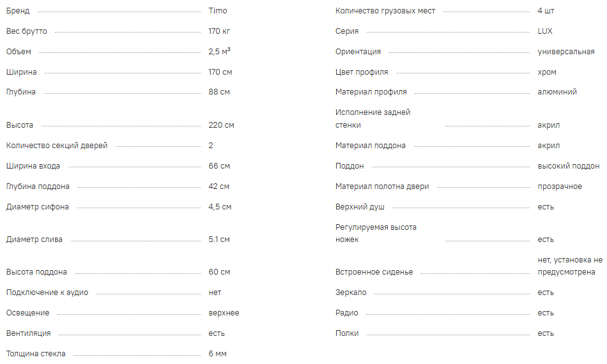The height and width of the screenshot is (364, 607).
Task: Click the 220 см height value
Action: [x=221, y=125]
